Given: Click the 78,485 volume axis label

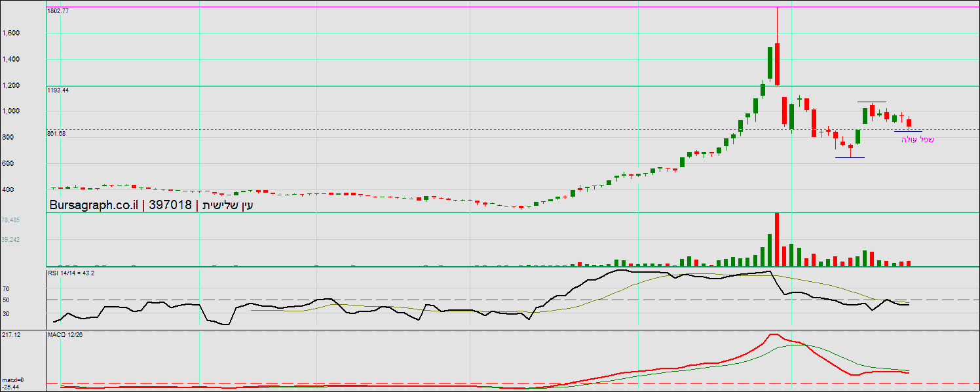Looking at the screenshot, I should [10, 220].
